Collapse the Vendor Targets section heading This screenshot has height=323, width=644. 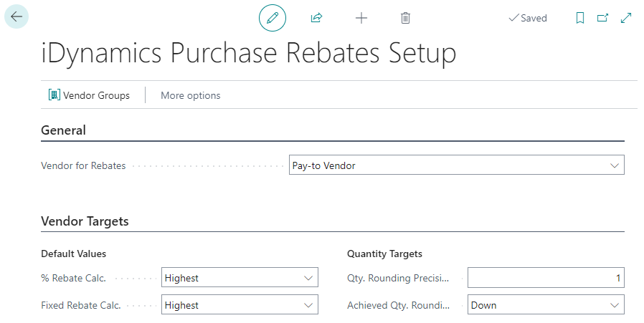[x=85, y=221]
